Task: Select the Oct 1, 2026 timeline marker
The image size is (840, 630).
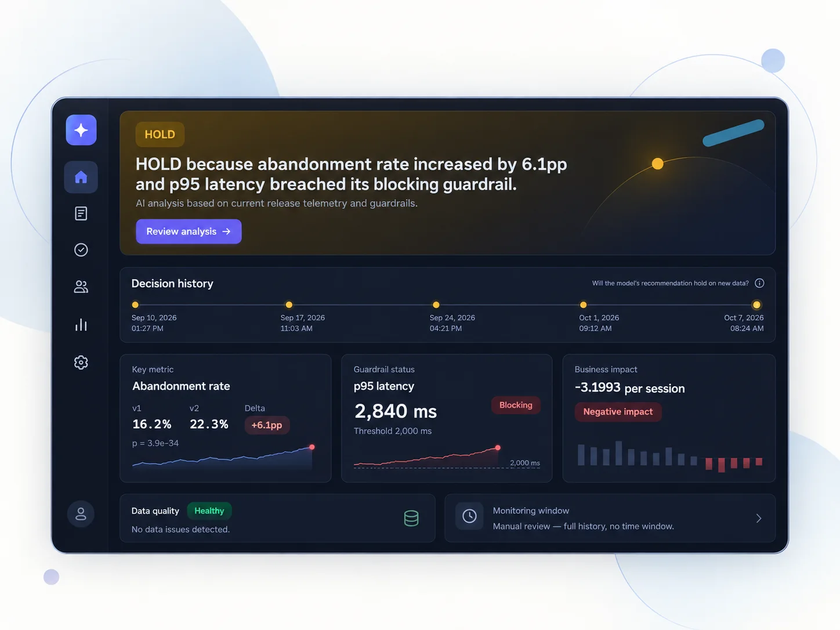Action: point(584,305)
